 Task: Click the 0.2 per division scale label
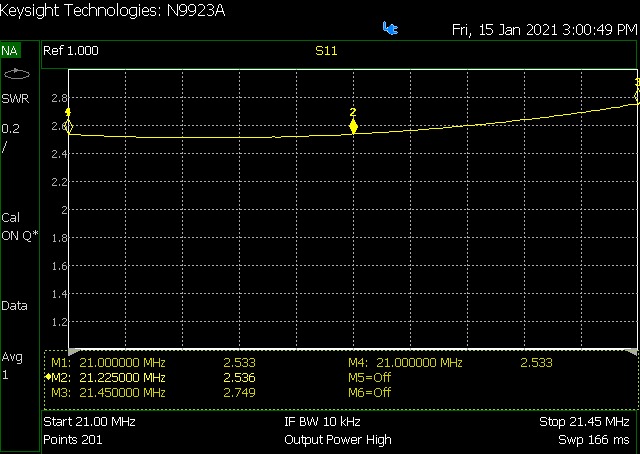[x=11, y=129]
